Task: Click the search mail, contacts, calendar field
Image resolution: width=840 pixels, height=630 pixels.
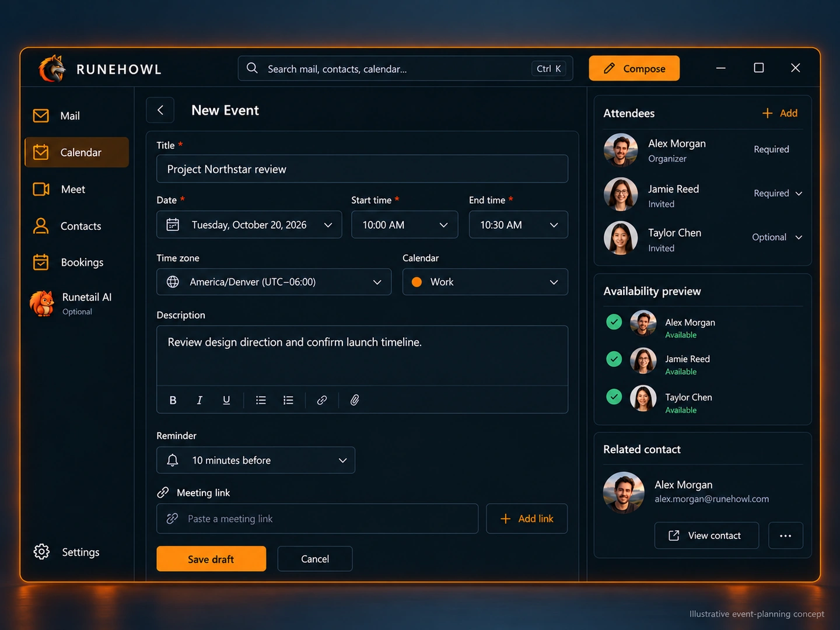Action: 405,68
